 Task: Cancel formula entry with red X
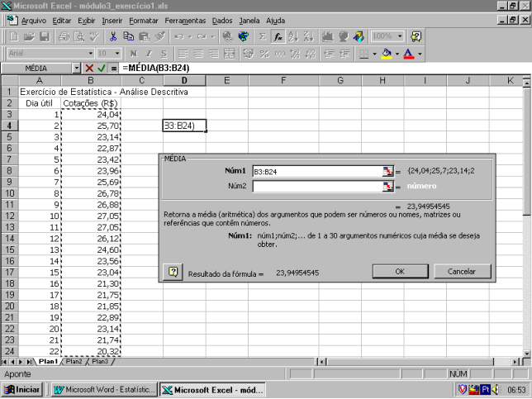coord(89,68)
